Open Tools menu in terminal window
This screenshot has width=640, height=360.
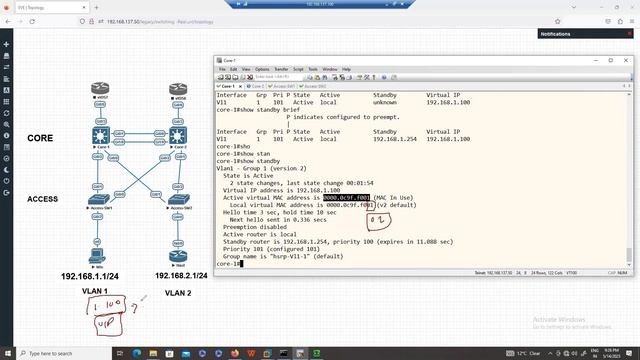pos(313,69)
